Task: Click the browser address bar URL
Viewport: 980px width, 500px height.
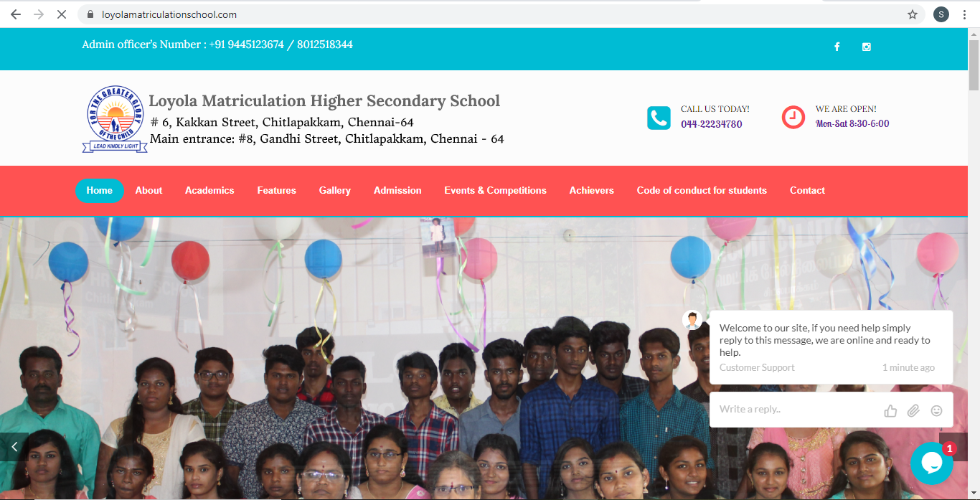Action: 169,14
